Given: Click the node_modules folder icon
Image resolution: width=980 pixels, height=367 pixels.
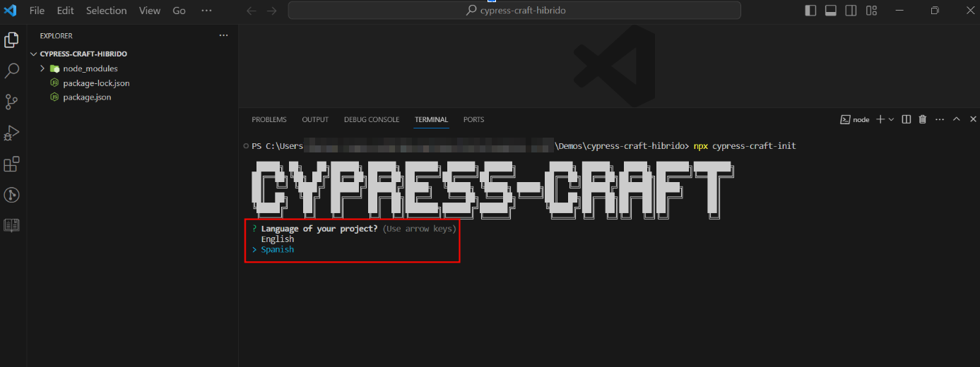Looking at the screenshot, I should [x=54, y=68].
